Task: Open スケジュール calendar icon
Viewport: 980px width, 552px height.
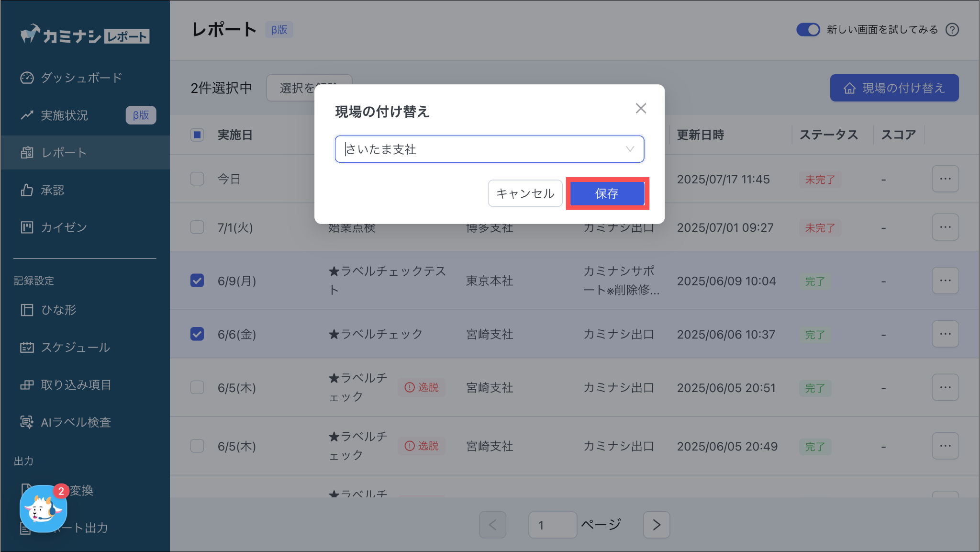Action: [27, 347]
